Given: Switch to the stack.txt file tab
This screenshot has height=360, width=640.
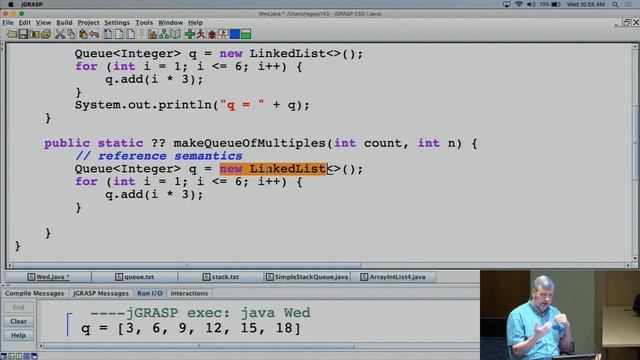Looking at the screenshot, I should (x=221, y=277).
